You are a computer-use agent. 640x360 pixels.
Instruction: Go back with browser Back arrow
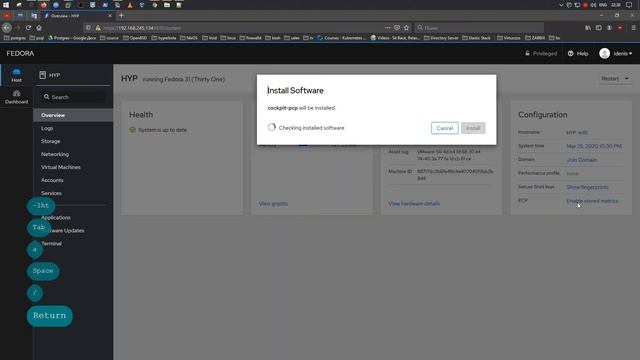[7, 28]
